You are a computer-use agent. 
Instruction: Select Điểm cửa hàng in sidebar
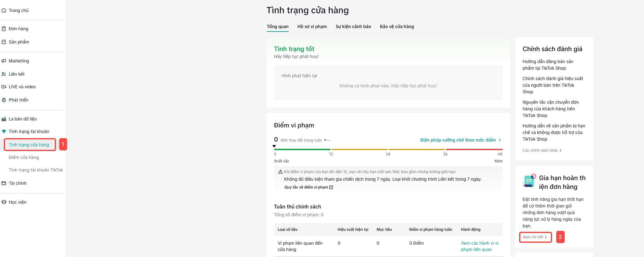(x=24, y=157)
